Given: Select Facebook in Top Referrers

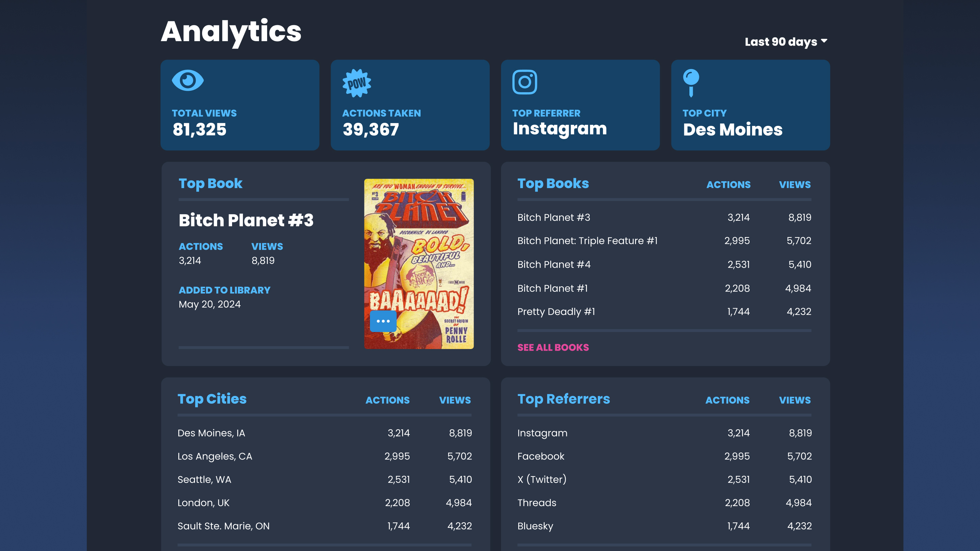Looking at the screenshot, I should [x=664, y=456].
